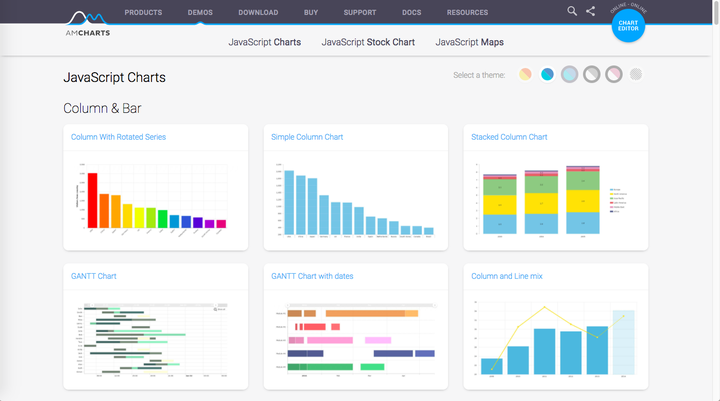Click the JavaScript Charts page heading
The width and height of the screenshot is (720, 401).
coord(114,77)
